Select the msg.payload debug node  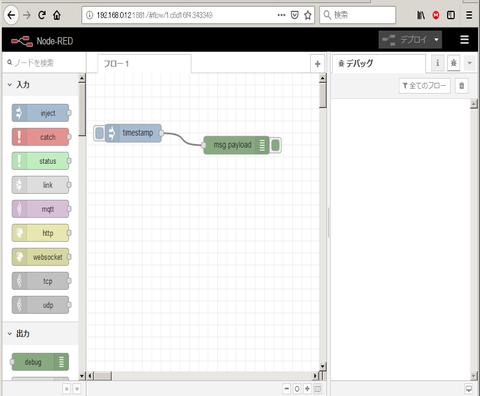pyautogui.click(x=236, y=145)
